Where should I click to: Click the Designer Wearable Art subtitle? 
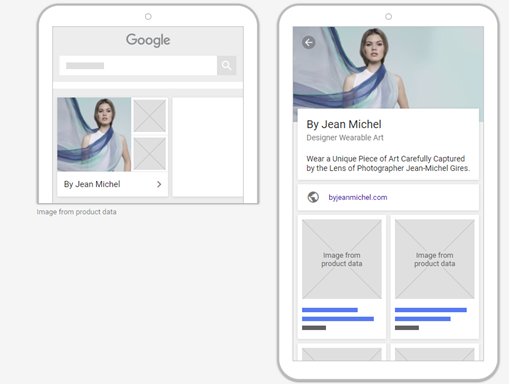[x=345, y=138]
